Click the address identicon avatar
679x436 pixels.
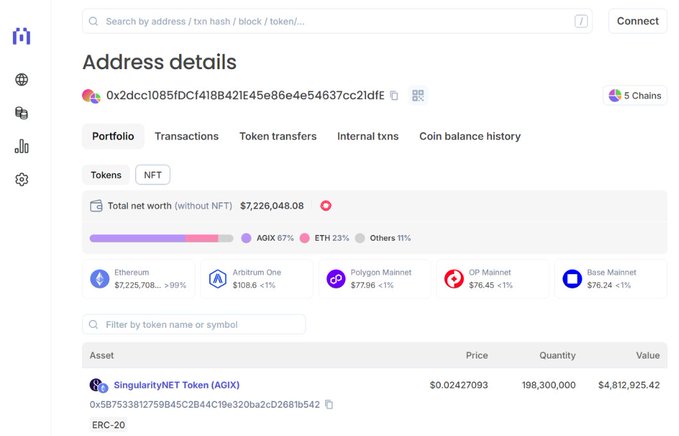coord(91,96)
